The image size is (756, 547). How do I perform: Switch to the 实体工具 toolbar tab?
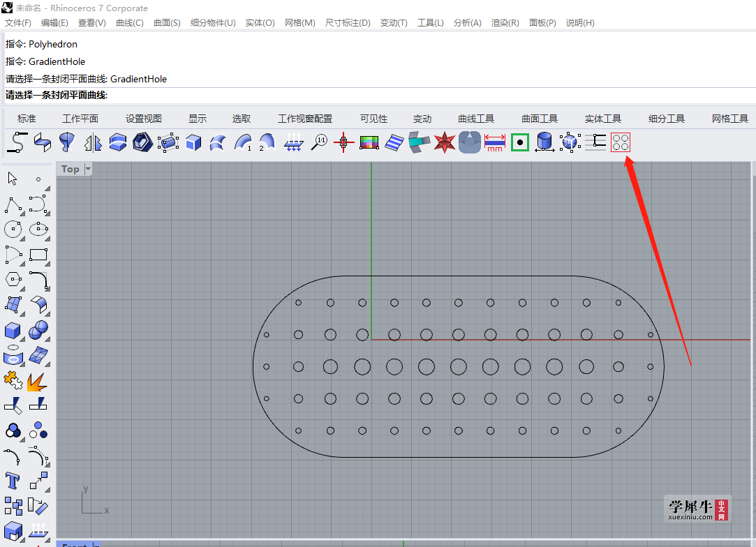coord(602,119)
